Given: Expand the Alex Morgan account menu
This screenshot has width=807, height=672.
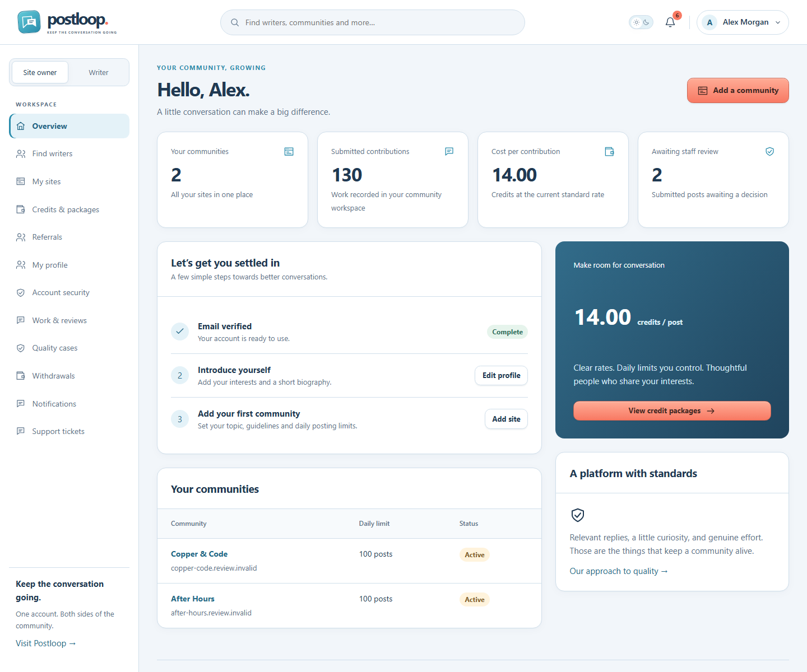Looking at the screenshot, I should click(x=743, y=22).
